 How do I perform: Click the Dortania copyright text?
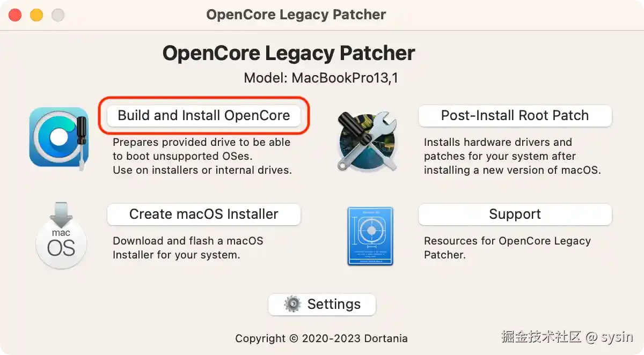[321, 338]
